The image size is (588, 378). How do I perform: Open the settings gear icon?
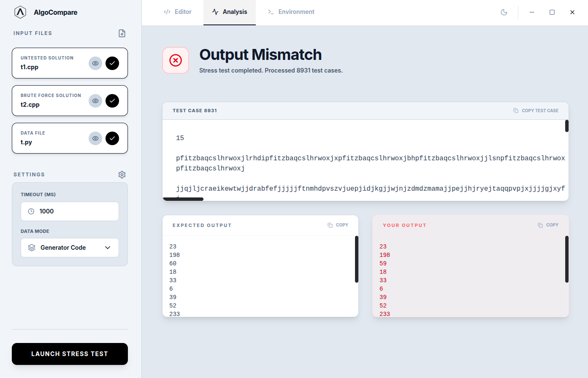click(122, 175)
